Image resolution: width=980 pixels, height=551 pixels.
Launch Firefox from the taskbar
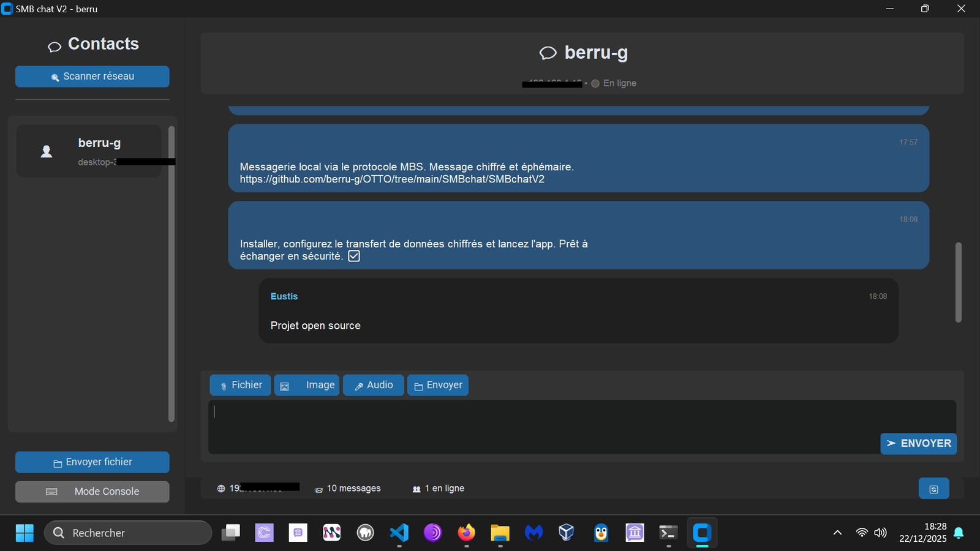point(466,533)
